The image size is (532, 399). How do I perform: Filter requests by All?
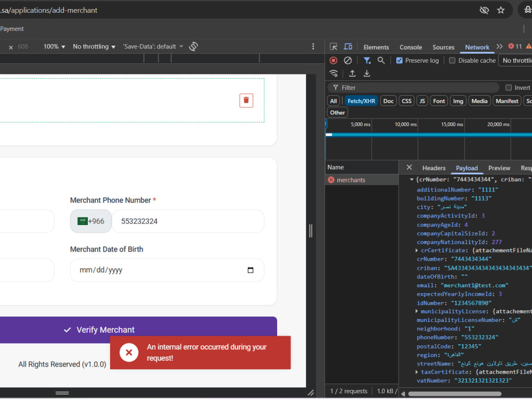(x=334, y=101)
